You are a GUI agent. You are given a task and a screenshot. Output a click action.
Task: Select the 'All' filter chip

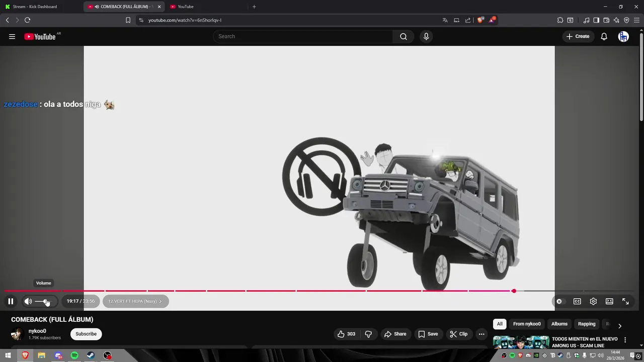pyautogui.click(x=500, y=324)
